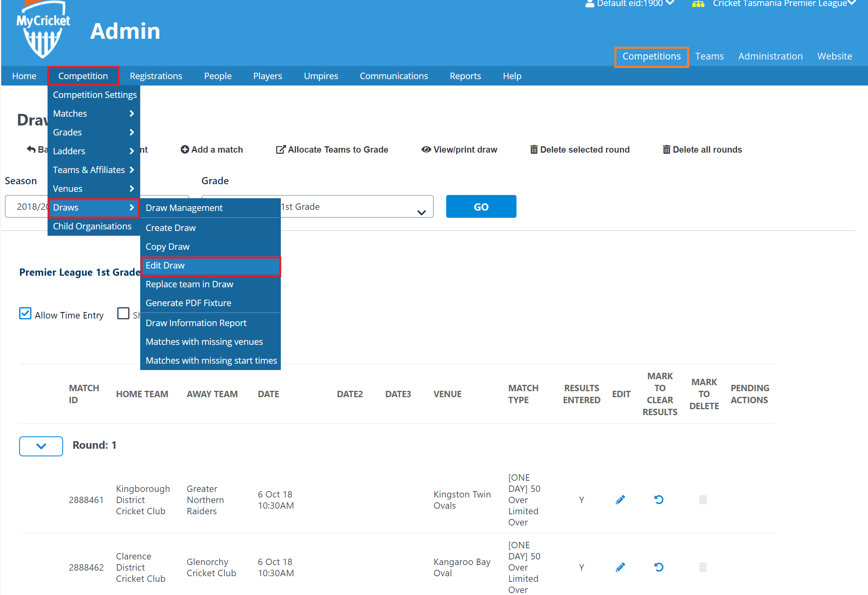Expand the Grades submenu
The height and width of the screenshot is (595, 868).
click(93, 132)
